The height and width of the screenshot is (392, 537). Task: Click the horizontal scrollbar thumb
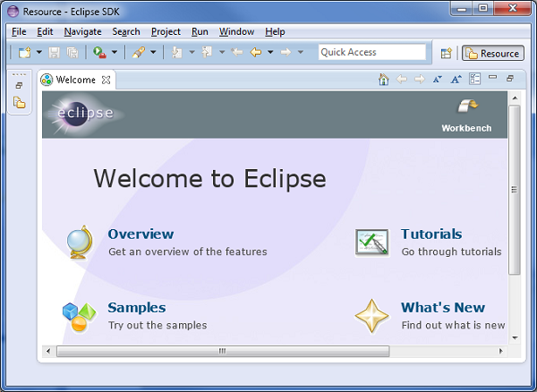coord(223,351)
